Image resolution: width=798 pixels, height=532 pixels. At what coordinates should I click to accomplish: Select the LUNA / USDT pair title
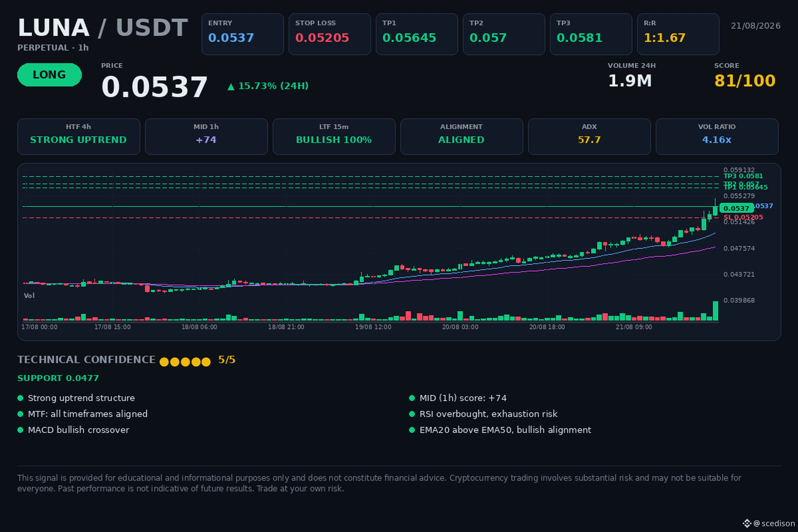(x=103, y=28)
